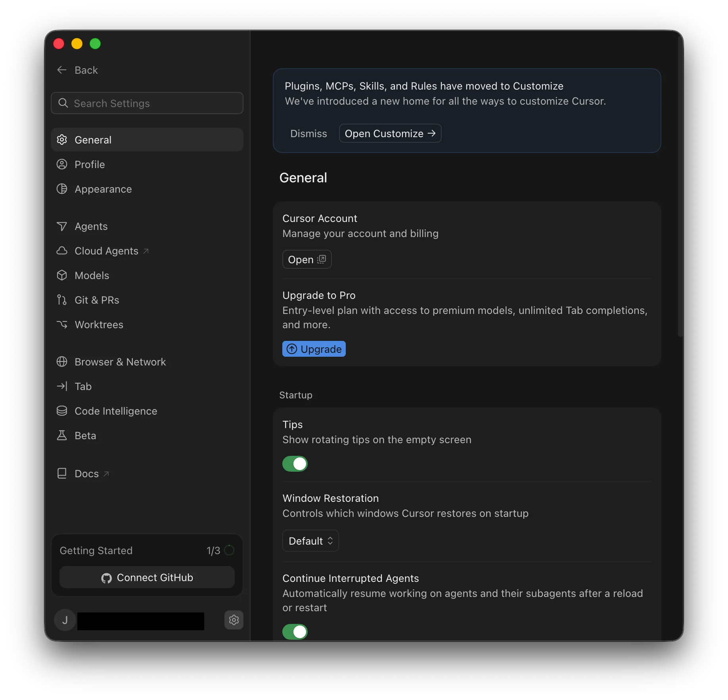728x700 pixels.
Task: Click the Profile person icon
Action: click(62, 164)
